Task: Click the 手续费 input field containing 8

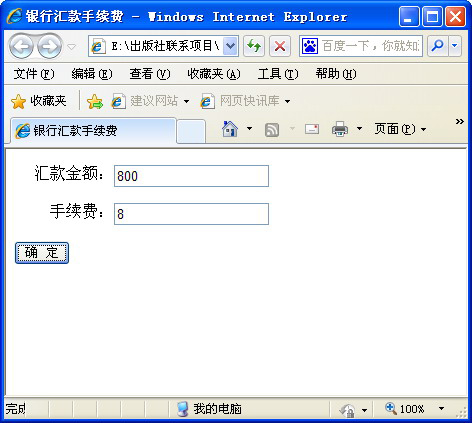Action: [x=191, y=214]
